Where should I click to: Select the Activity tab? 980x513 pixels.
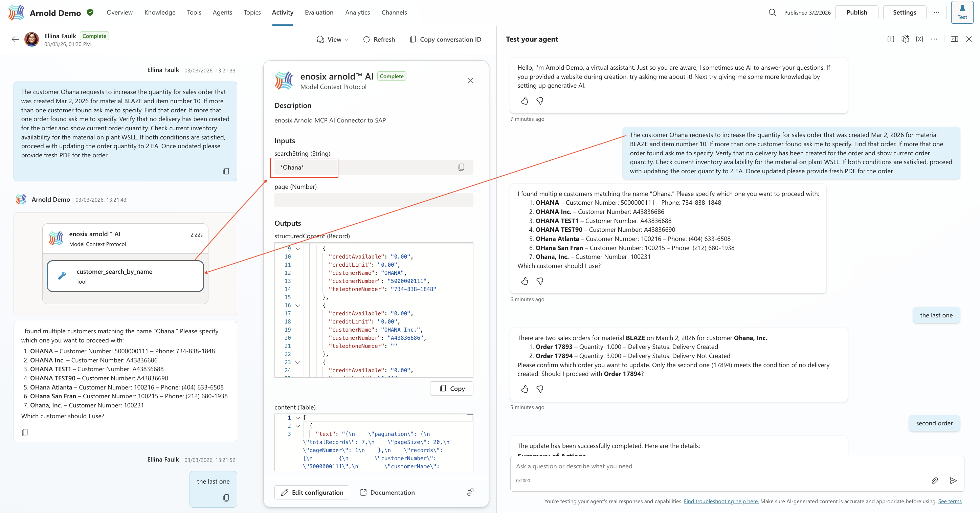pos(283,13)
